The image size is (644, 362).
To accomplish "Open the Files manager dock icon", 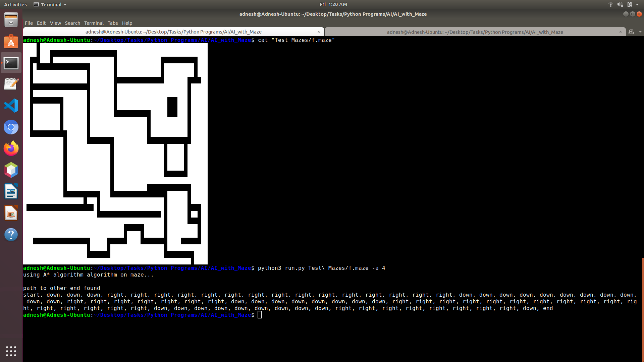I will [x=11, y=20].
